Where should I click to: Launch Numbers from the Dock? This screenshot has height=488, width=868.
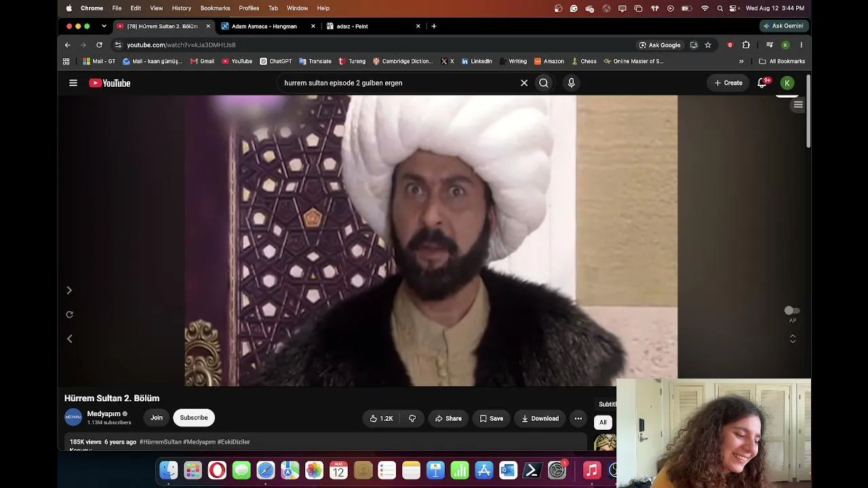tap(460, 470)
